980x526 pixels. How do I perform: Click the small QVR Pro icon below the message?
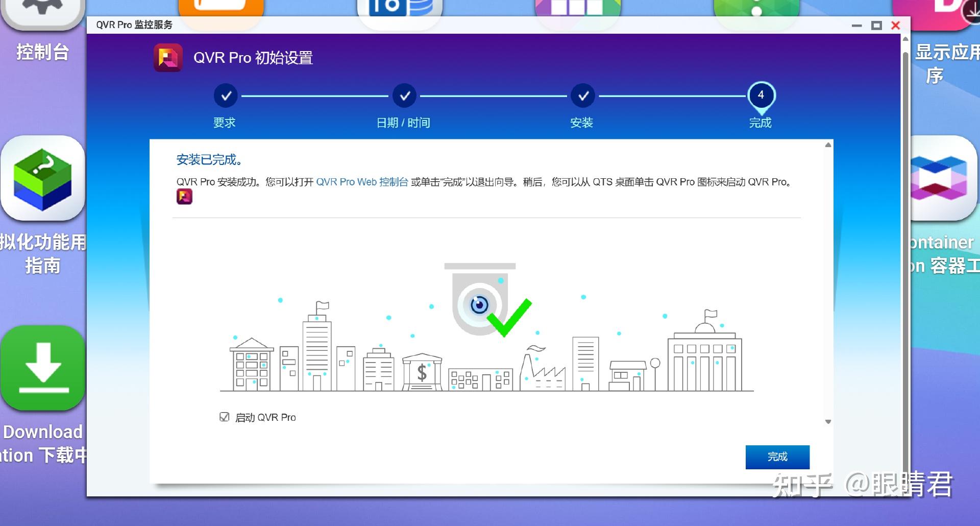tap(184, 196)
